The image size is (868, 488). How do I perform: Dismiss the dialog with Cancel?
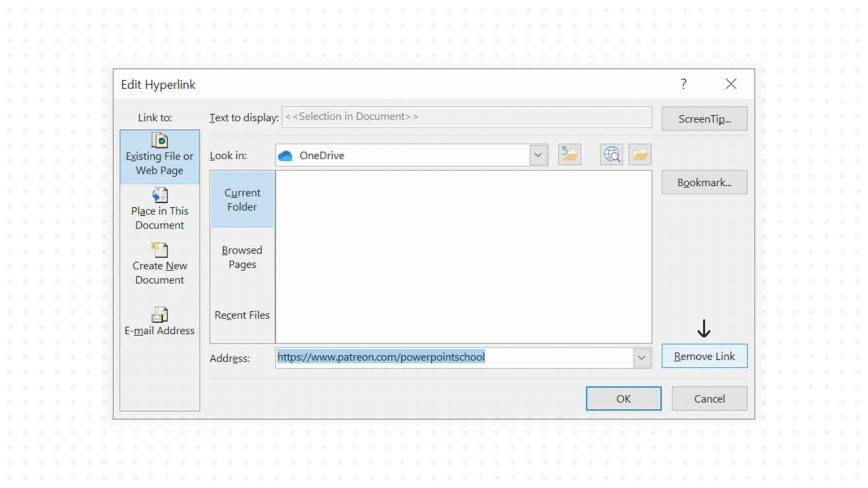709,398
